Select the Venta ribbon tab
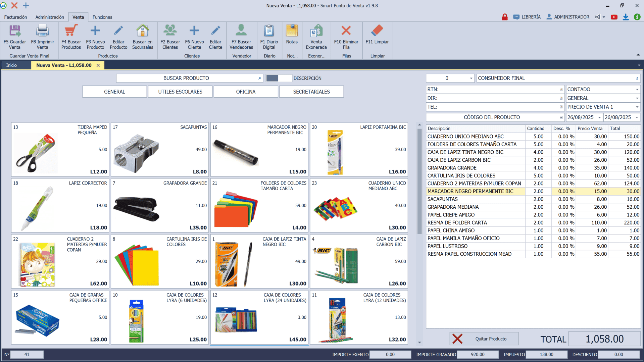Viewport: 644px width, 362px height. (x=78, y=17)
